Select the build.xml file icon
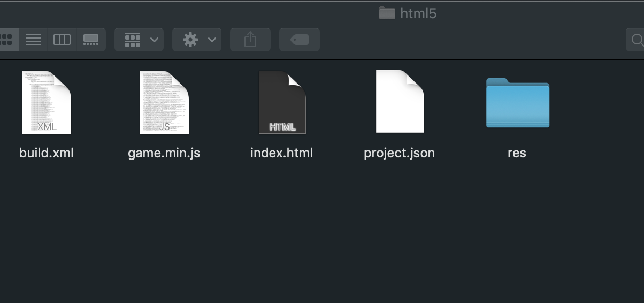This screenshot has width=644, height=303. pos(47,102)
